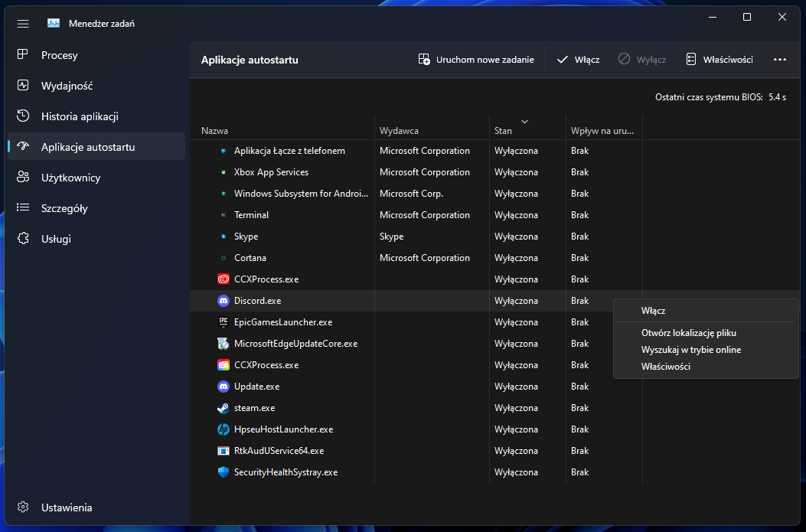Open Właściwości from the toolbar
Image resolution: width=806 pixels, height=532 pixels.
pyautogui.click(x=720, y=60)
